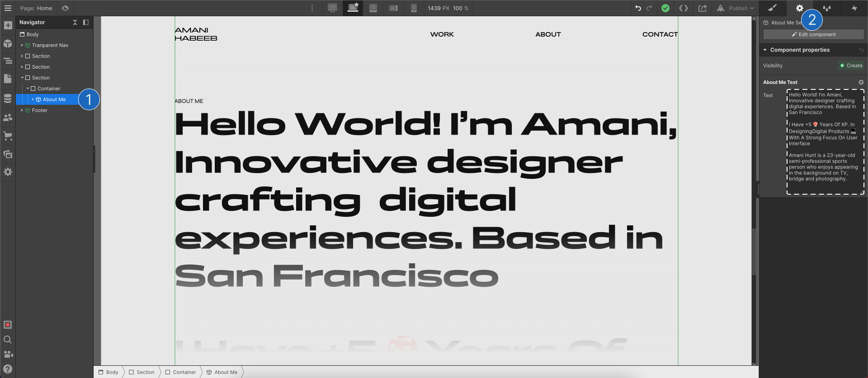Expand the Tranparent Nav item
The height and width of the screenshot is (378, 868).
click(22, 45)
